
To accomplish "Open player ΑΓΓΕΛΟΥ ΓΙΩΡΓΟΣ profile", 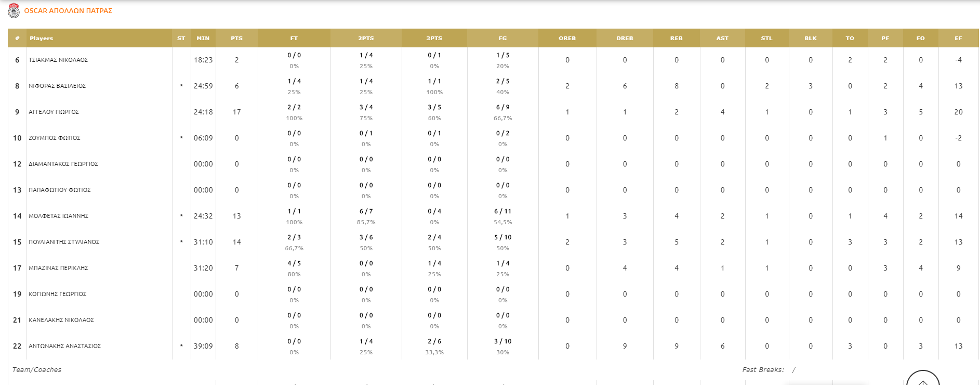I will coord(54,112).
